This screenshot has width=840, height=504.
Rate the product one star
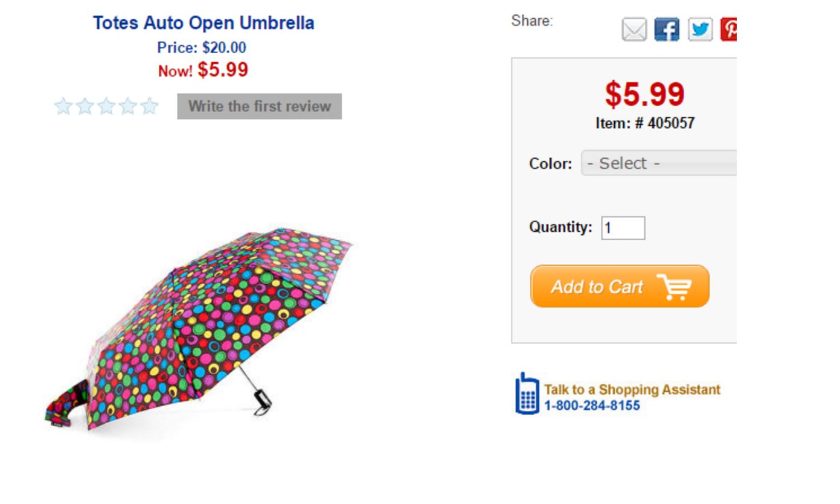63,107
